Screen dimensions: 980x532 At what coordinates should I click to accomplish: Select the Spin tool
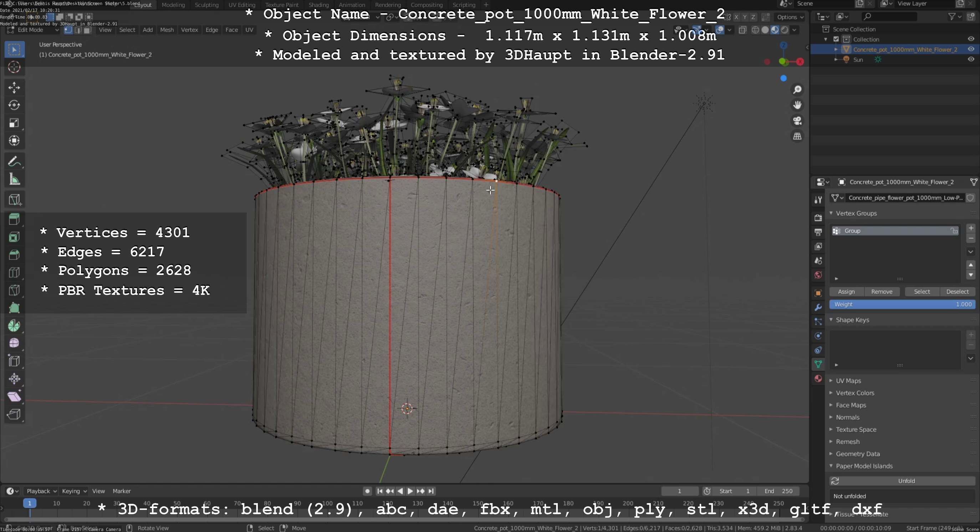[15, 326]
